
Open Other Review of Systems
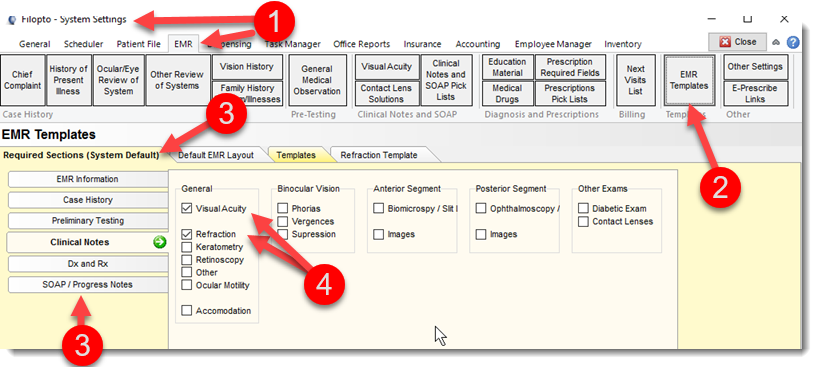[177, 80]
